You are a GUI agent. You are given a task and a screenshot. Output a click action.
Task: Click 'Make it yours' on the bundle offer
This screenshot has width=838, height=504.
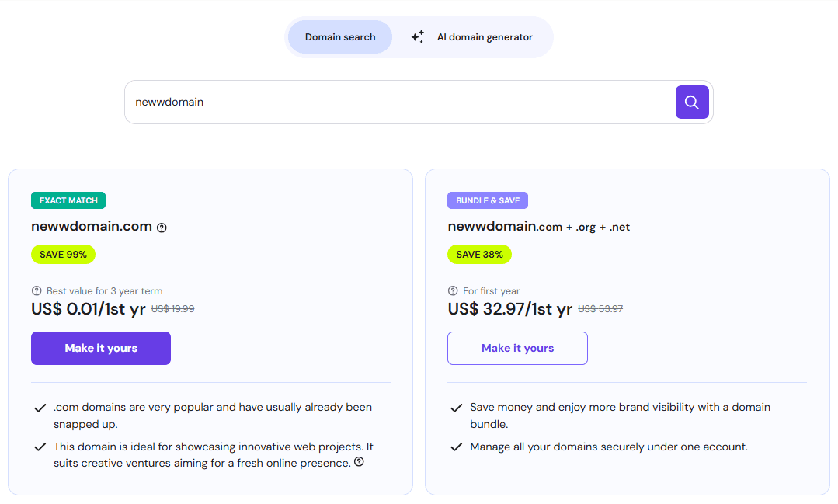pyautogui.click(x=517, y=348)
